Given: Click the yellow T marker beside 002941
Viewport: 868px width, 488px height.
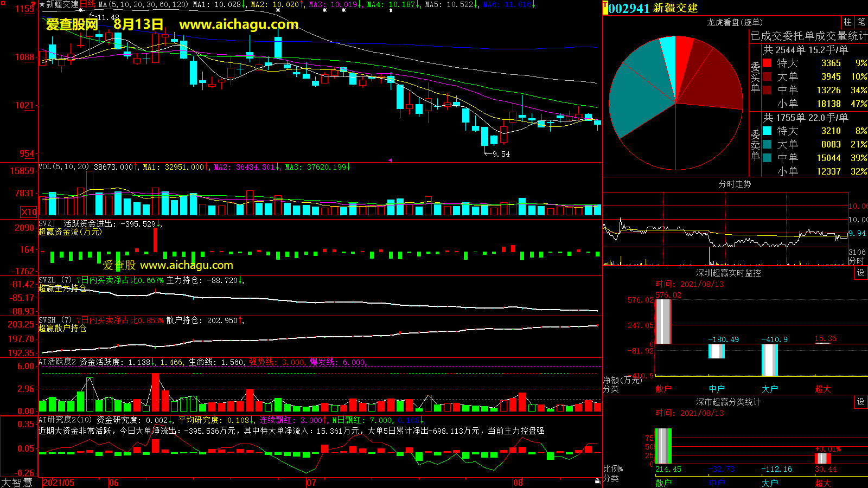Looking at the screenshot, I should click(x=605, y=8).
